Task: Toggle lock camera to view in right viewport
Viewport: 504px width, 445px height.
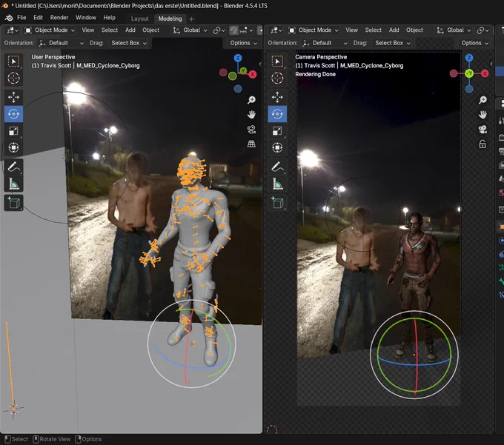Action: click(x=483, y=144)
